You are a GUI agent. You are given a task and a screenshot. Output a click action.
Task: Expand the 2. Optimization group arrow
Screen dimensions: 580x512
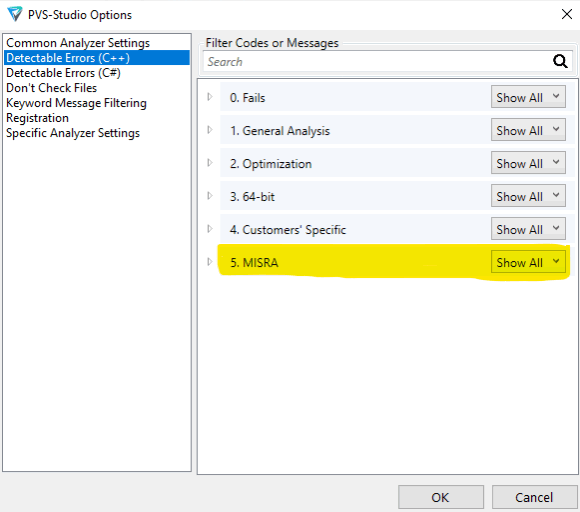click(x=210, y=163)
